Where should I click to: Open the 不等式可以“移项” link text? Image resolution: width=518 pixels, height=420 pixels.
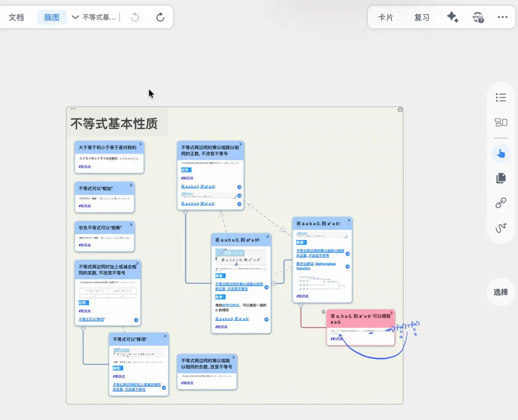(x=92, y=320)
